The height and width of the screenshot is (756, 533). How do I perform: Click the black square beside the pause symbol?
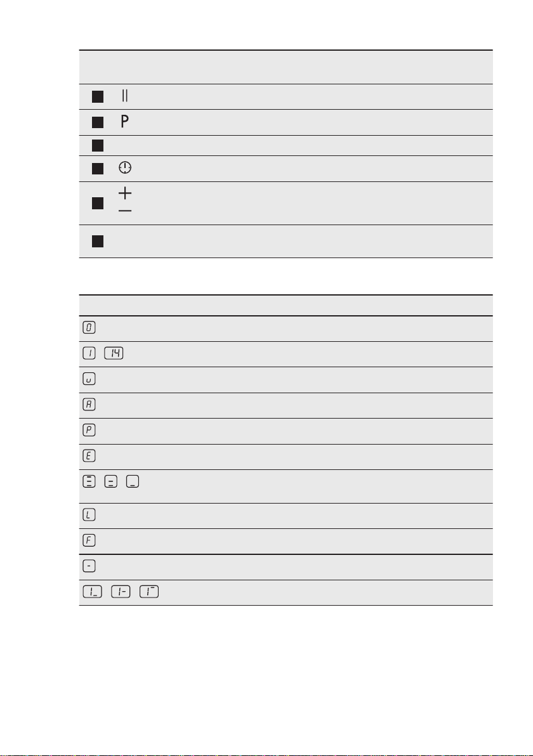coord(98,97)
